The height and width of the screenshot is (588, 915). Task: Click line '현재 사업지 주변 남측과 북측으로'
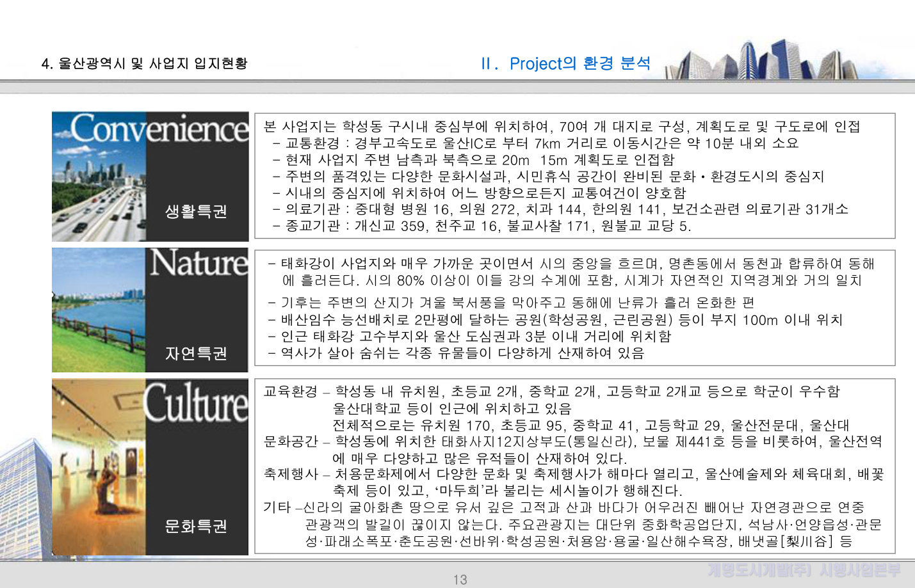point(473,159)
